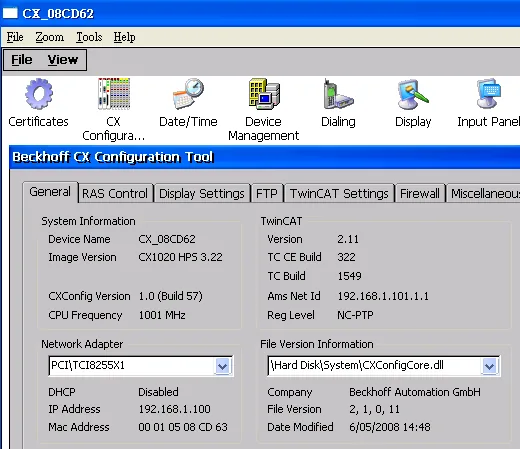
Task: Switch to the Firewall tab
Action: (420, 193)
